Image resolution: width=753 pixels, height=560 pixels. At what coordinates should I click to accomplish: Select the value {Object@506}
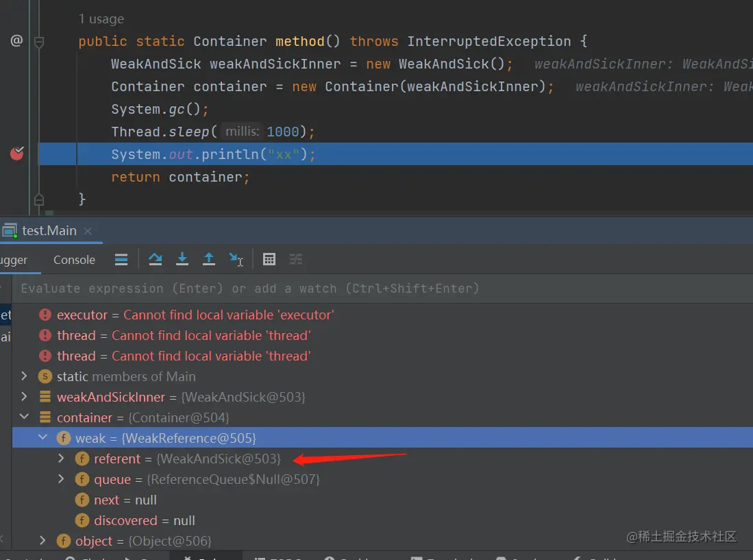coord(170,541)
